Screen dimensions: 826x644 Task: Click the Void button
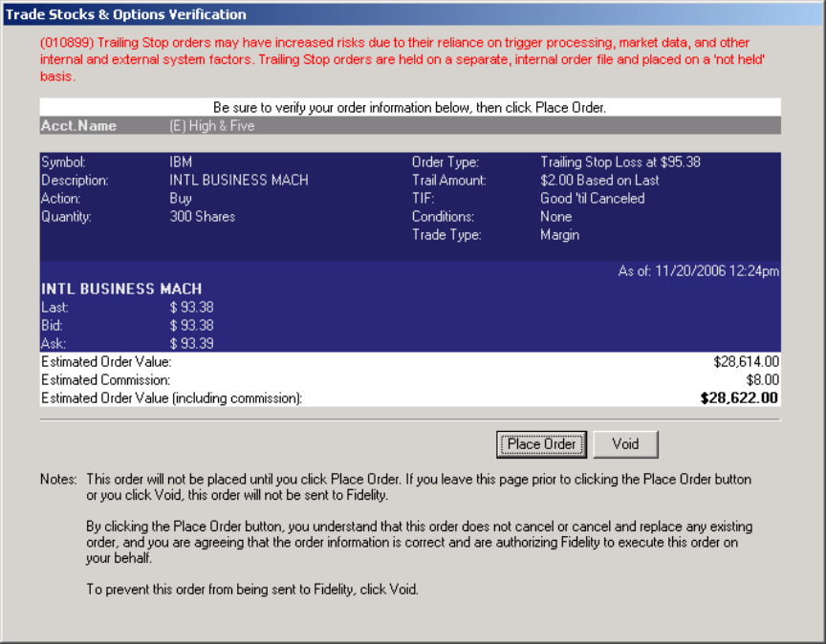tap(625, 444)
